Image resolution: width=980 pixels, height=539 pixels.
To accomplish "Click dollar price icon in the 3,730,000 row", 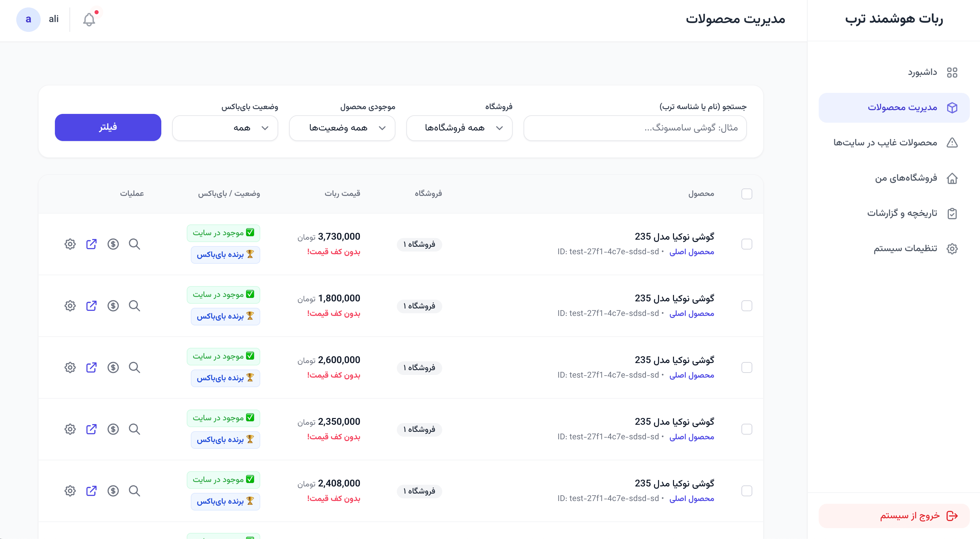I will point(113,244).
